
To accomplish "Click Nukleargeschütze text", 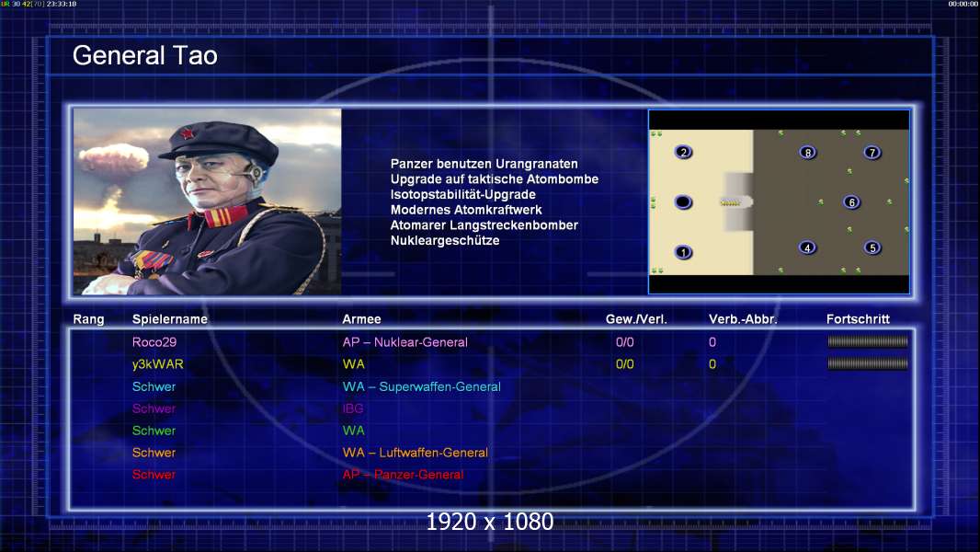I will pyautogui.click(x=444, y=240).
